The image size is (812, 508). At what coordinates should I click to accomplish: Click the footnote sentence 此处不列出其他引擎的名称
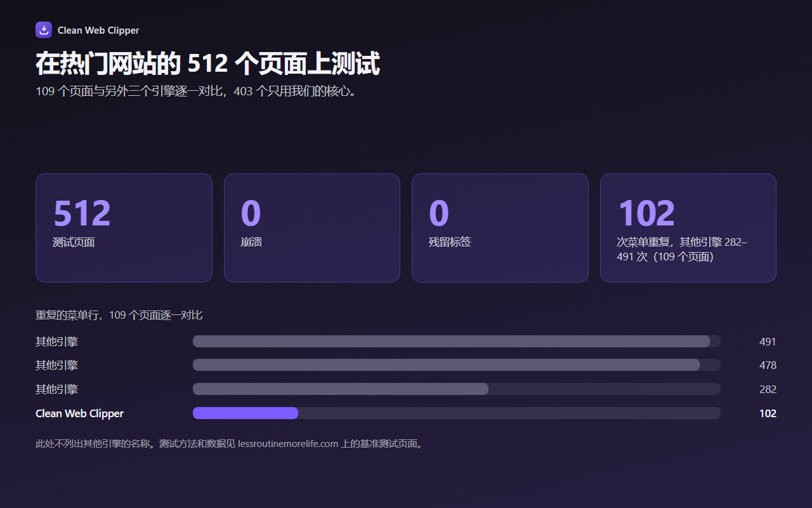[x=95, y=444]
